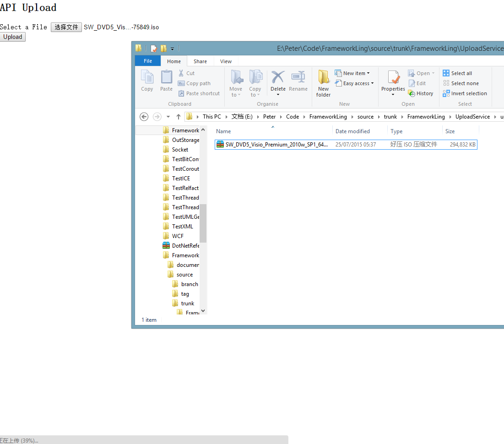This screenshot has width=504, height=444.
Task: Navigate to the Code breadcrumb
Action: click(293, 117)
